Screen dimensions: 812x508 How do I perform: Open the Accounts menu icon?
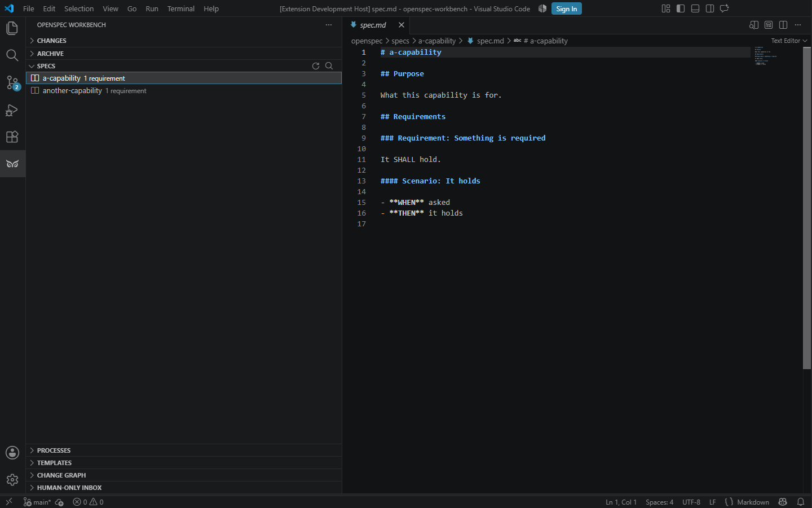click(x=12, y=453)
